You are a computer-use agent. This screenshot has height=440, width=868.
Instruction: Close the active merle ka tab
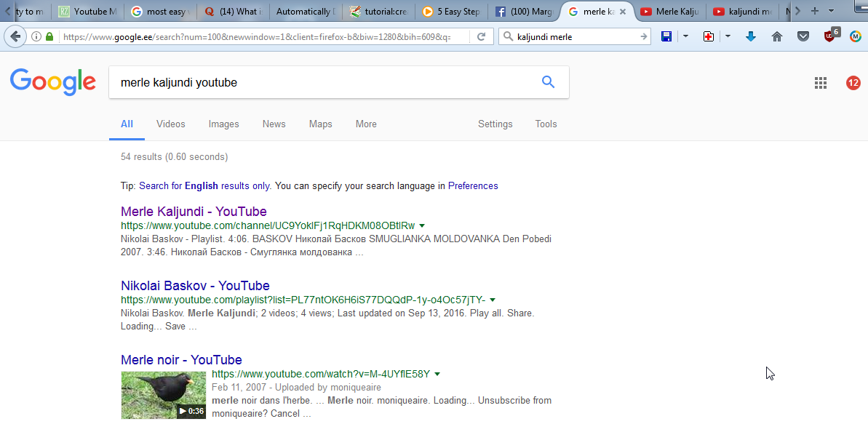[623, 12]
